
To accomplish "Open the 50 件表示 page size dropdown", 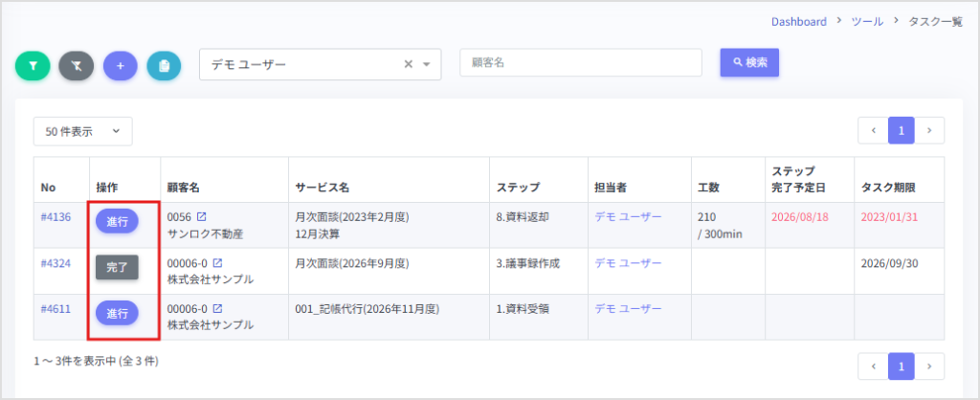I will click(82, 131).
